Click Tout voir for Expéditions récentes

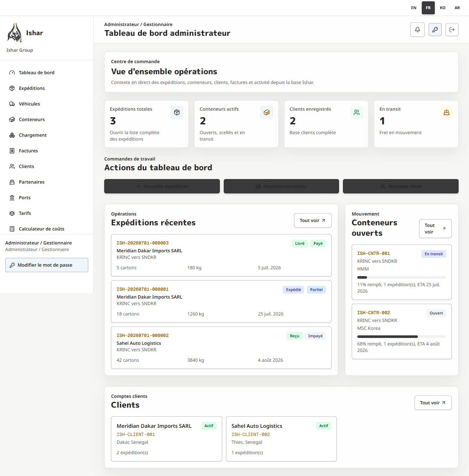coord(313,220)
